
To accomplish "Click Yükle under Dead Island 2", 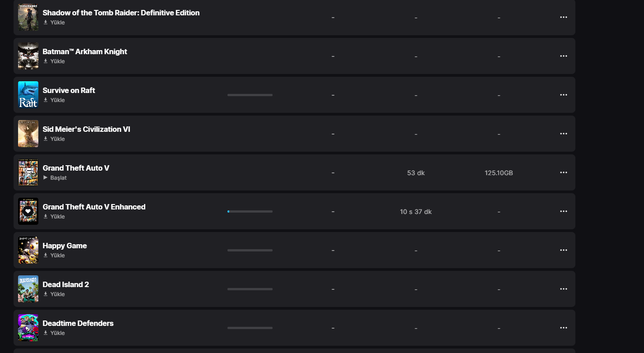I will (x=54, y=294).
